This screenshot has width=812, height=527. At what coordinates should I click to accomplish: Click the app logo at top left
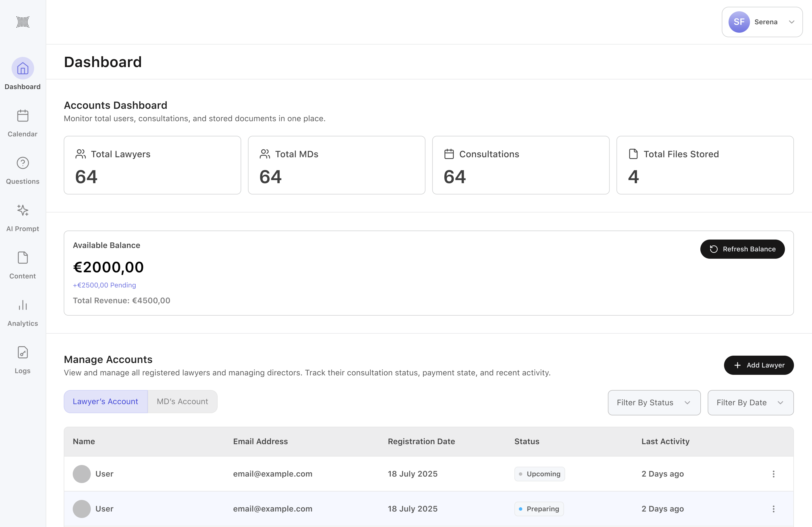point(23,22)
